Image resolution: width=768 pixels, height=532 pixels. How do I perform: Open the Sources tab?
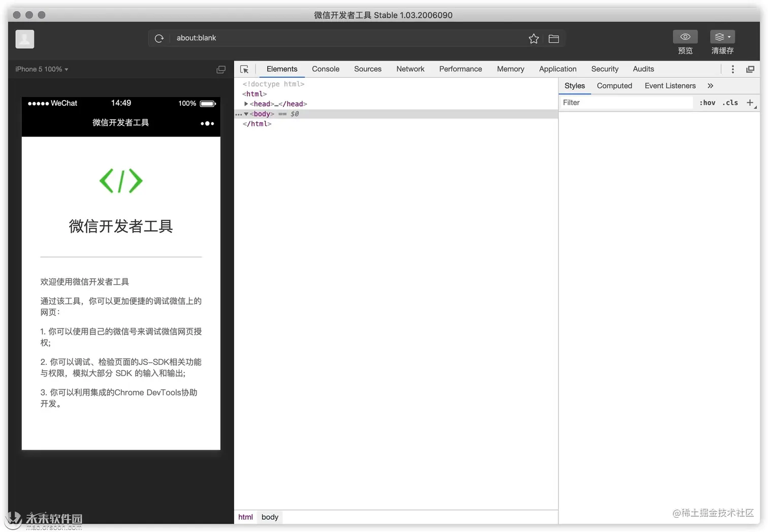[368, 69]
